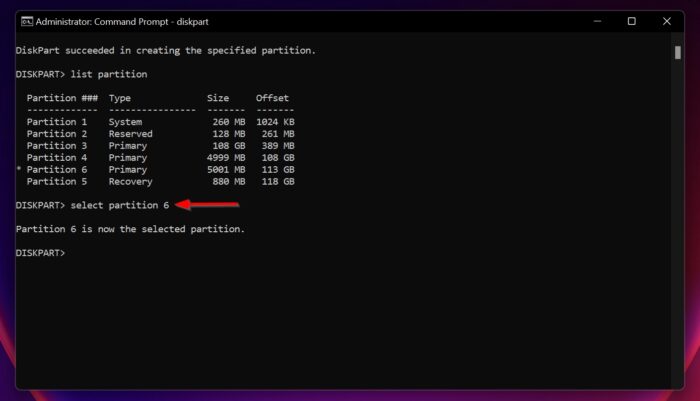The width and height of the screenshot is (700, 401).
Task: Click 'DiskPart succeeded in creating the specified partition.' line
Action: pos(166,50)
